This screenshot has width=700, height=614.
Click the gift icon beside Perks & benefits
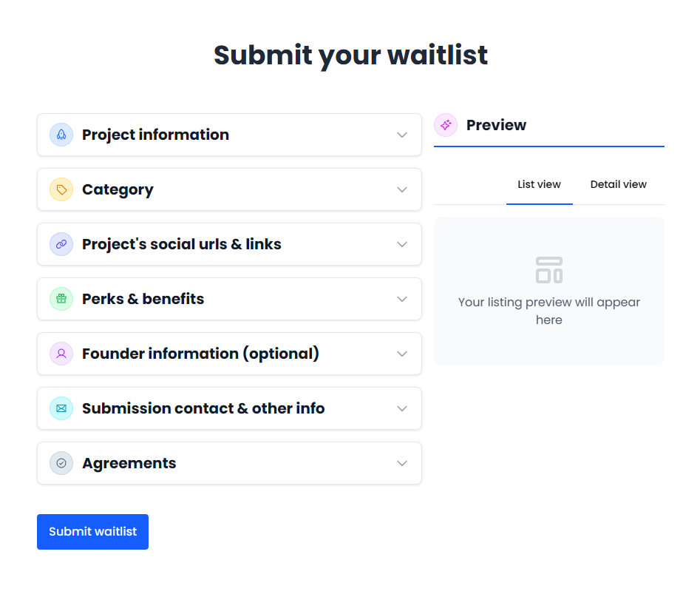[61, 299]
